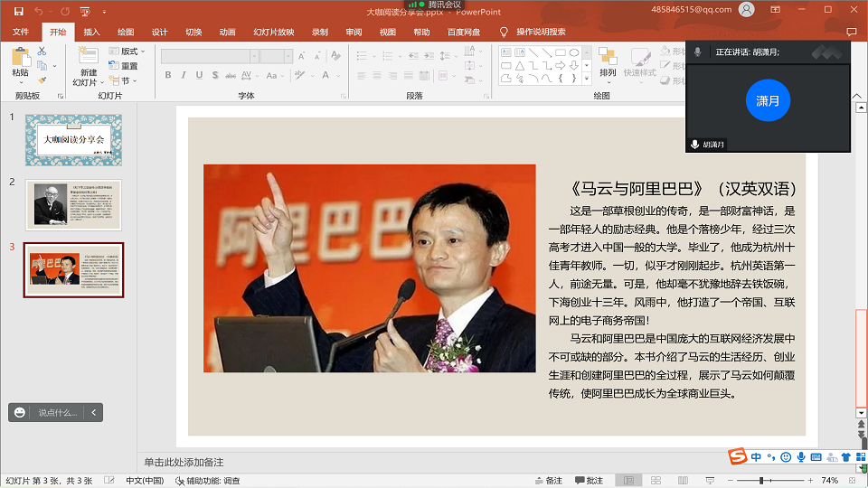The image size is (868, 488).
Task: Toggle Bold formatting
Action: click(x=168, y=75)
